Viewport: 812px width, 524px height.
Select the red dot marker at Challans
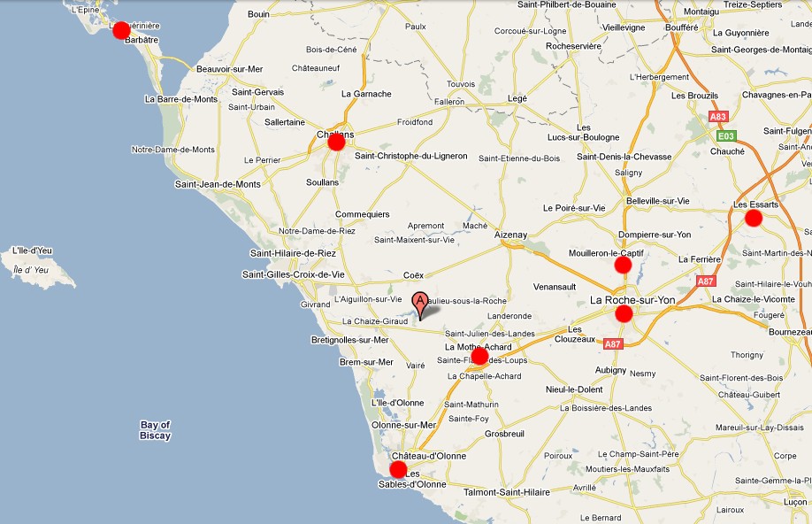[336, 142]
